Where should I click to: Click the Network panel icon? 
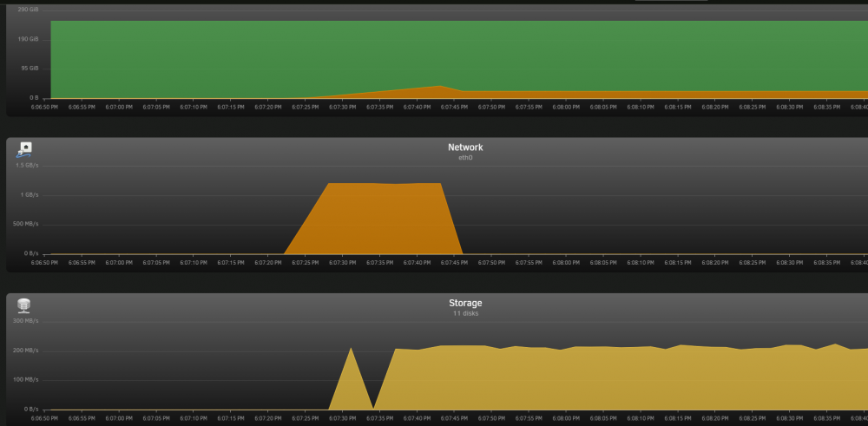coord(24,149)
